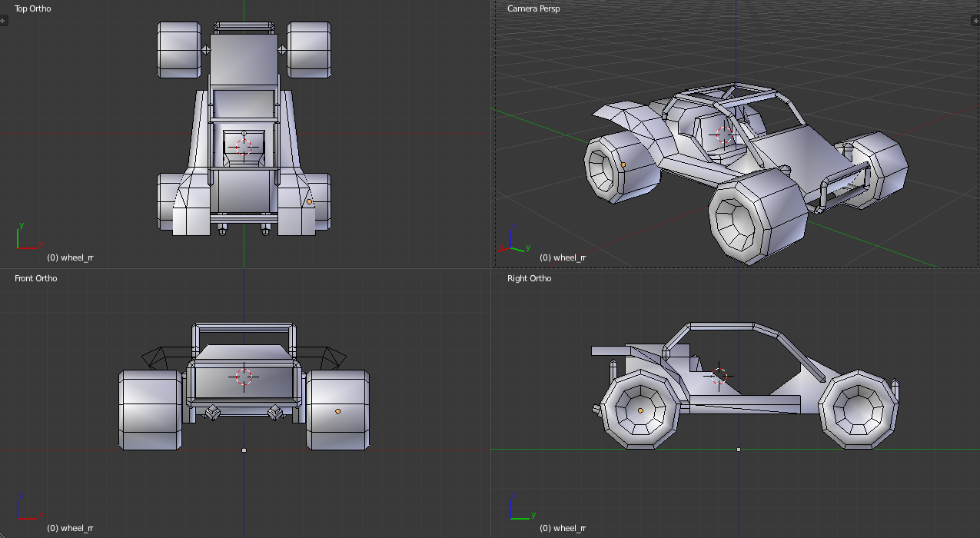Viewport: 980px width, 538px height.
Task: Click the Front Ortho view label
Action: pos(36,278)
